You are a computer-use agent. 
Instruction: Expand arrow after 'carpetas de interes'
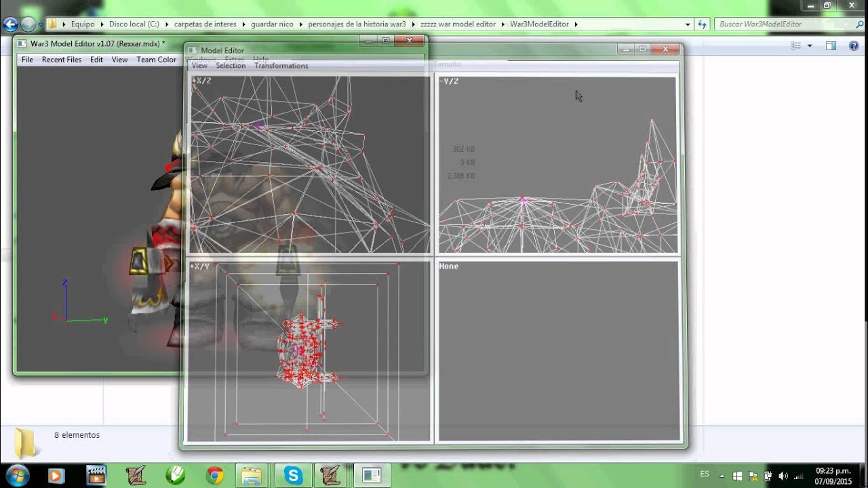click(x=243, y=24)
